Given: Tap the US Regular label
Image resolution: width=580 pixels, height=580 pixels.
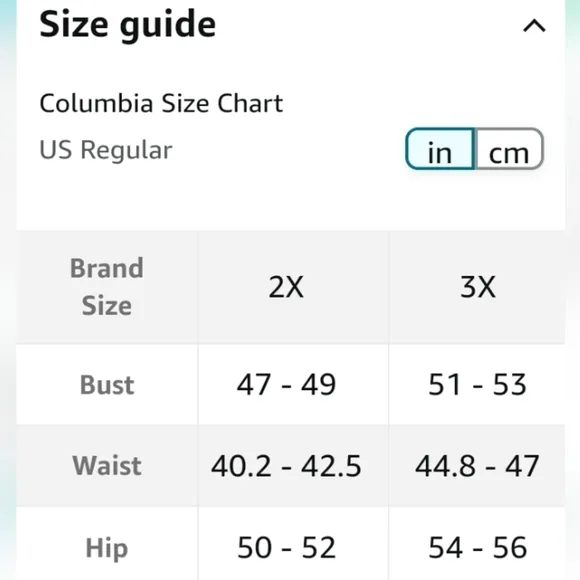Looking at the screenshot, I should tap(106, 150).
